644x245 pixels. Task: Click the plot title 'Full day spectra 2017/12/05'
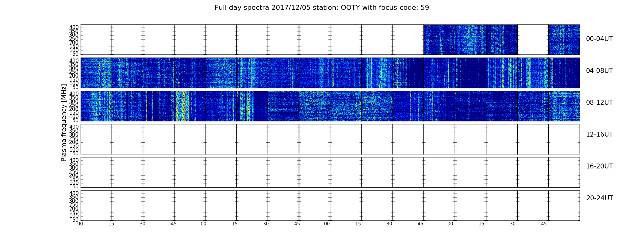322,8
